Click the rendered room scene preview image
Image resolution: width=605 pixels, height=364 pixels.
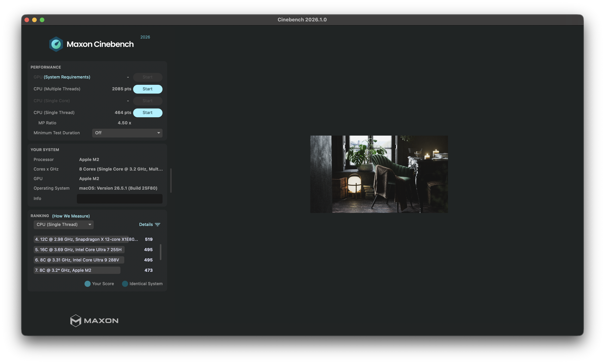[379, 174]
